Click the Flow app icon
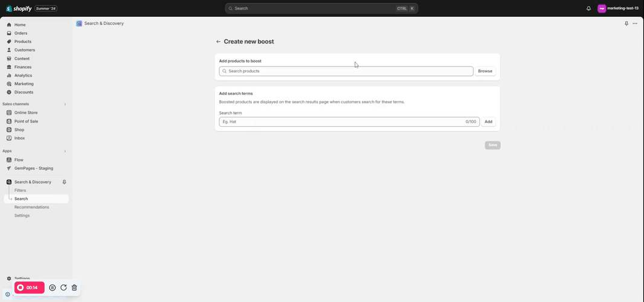Viewport: 644px width, 302px height. (9, 160)
